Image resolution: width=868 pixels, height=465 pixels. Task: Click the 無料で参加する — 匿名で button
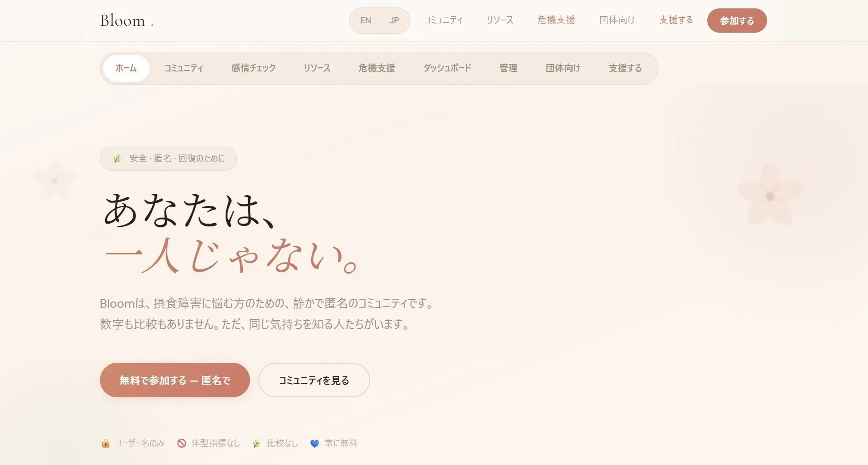tap(175, 380)
